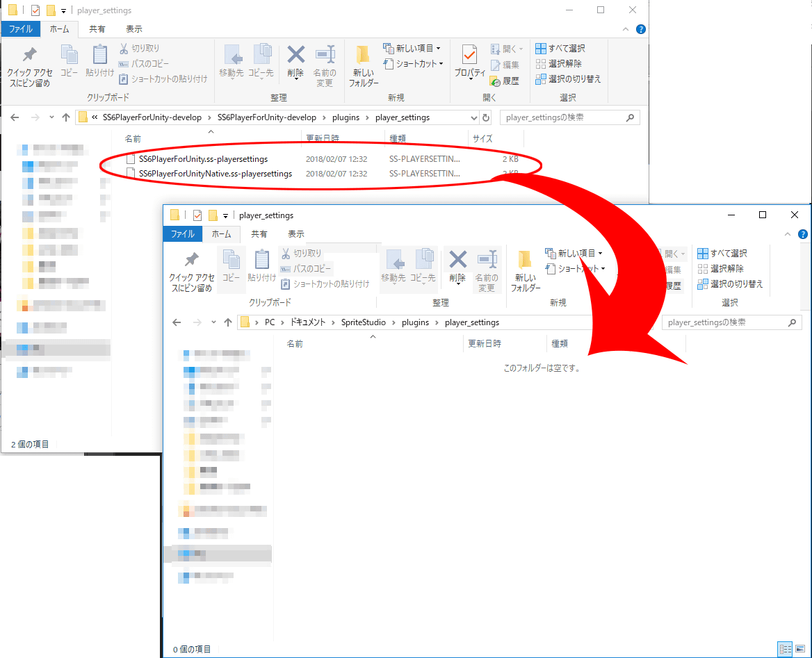This screenshot has height=658, width=812.
Task: Open 表示 tab in back window
Action: 134,29
